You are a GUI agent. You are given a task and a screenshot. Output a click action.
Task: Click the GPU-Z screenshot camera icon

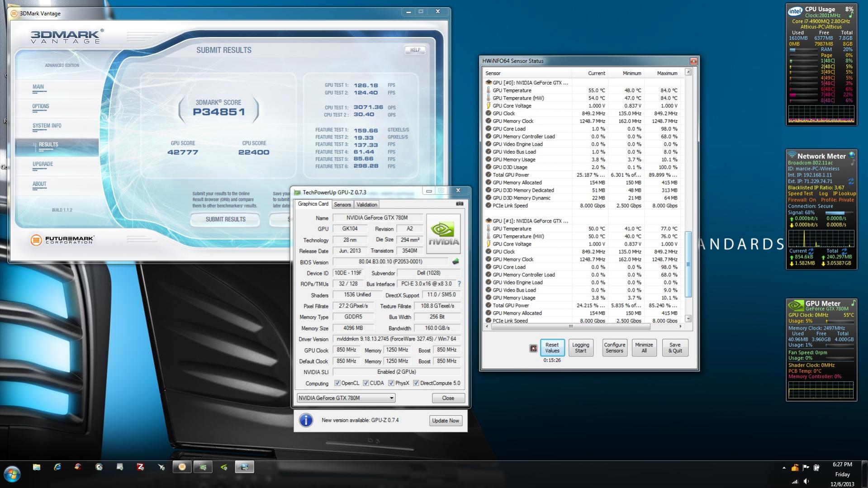pyautogui.click(x=460, y=204)
